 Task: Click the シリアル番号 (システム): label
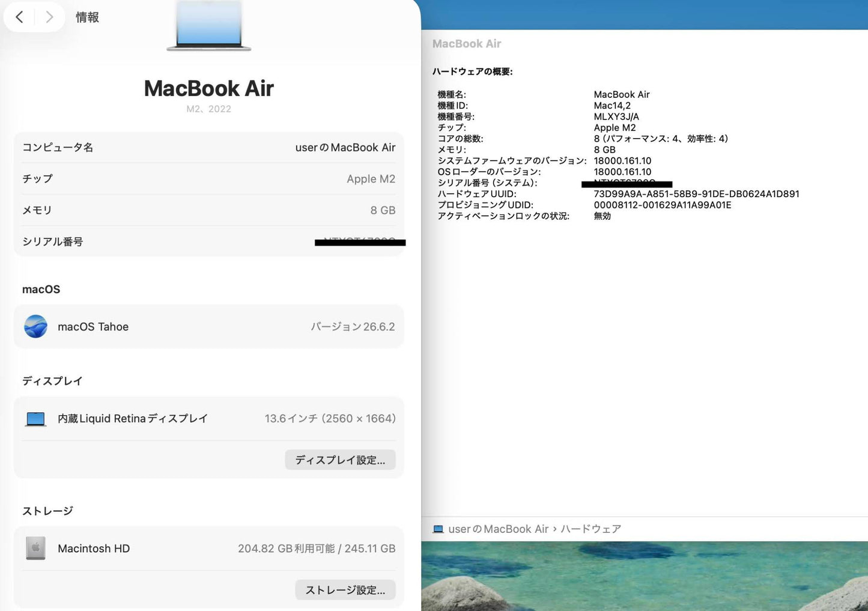coord(487,183)
